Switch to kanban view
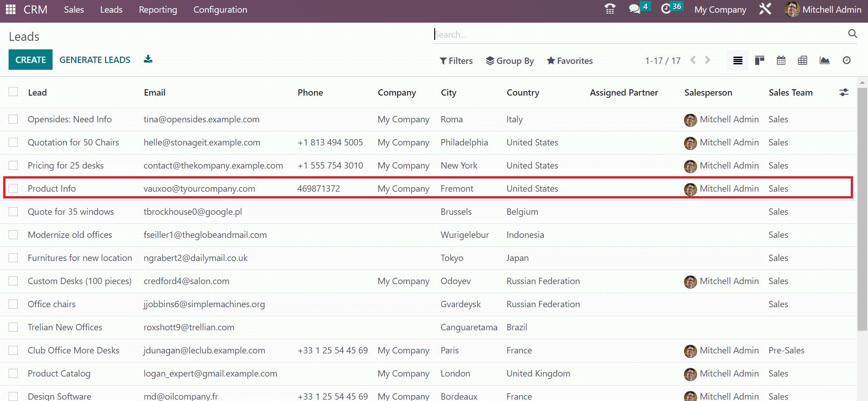868x401 pixels. click(x=760, y=60)
